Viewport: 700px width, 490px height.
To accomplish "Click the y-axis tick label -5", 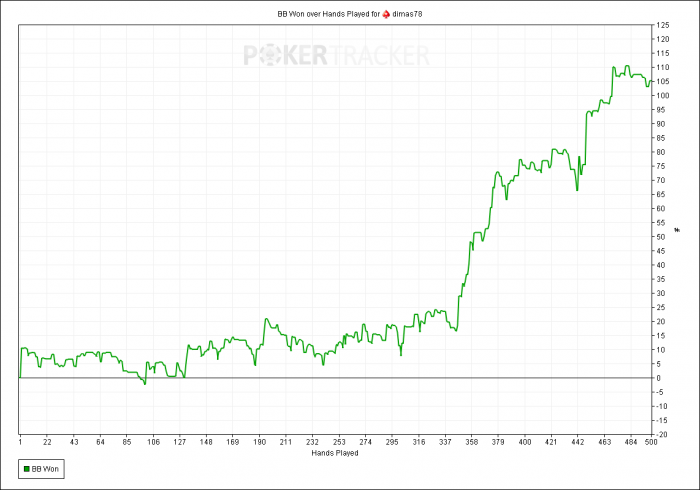I will pos(660,392).
